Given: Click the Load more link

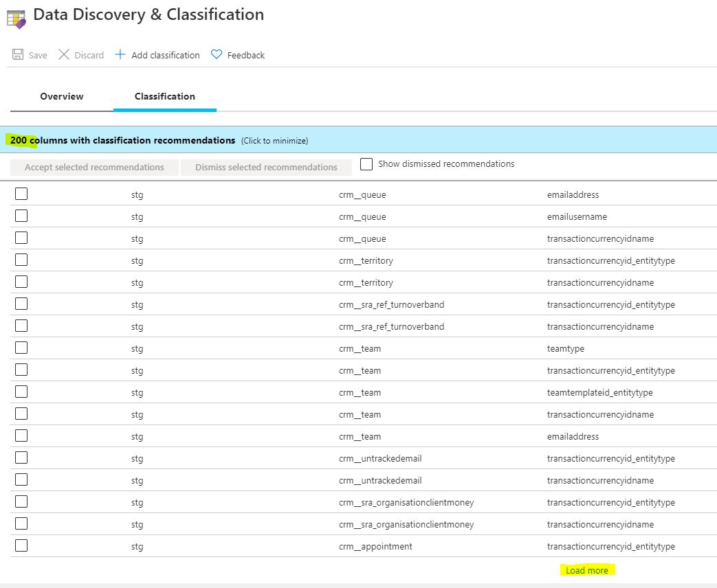Looking at the screenshot, I should pyautogui.click(x=586, y=570).
